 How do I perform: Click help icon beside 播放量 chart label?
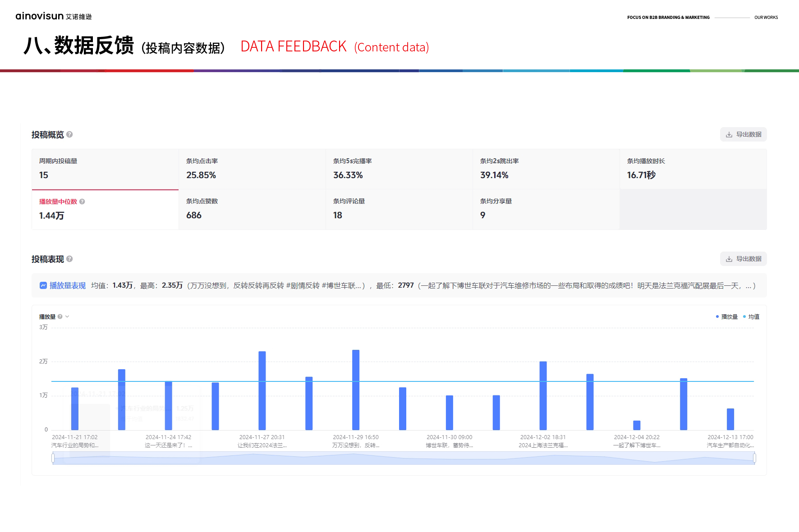coord(60,316)
